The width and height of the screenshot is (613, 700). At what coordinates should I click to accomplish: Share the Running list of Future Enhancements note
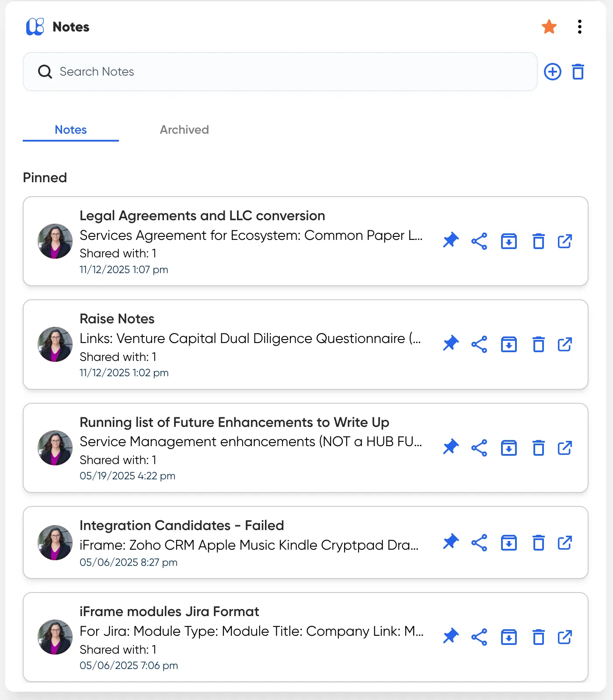click(479, 448)
